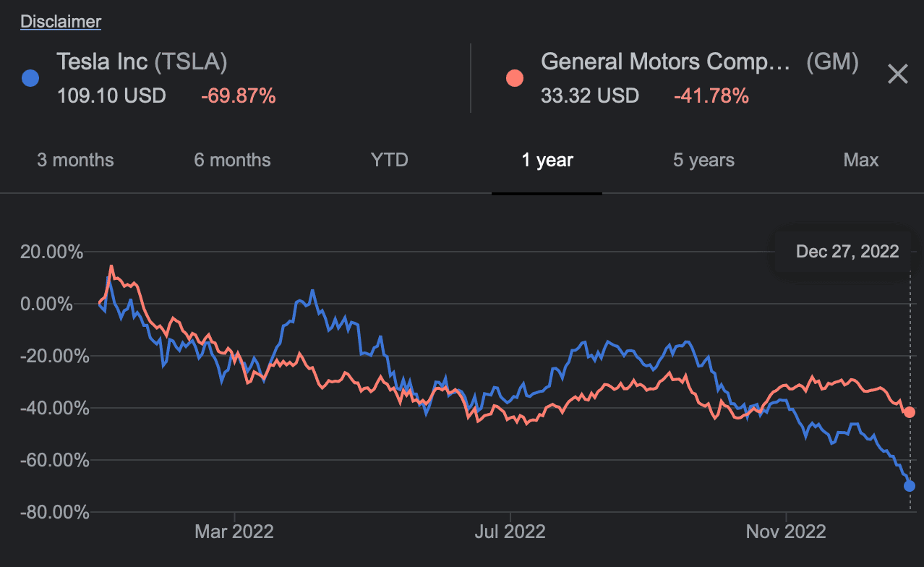
Task: Select the Tesla Inc (TSLA) header
Action: pos(142,61)
